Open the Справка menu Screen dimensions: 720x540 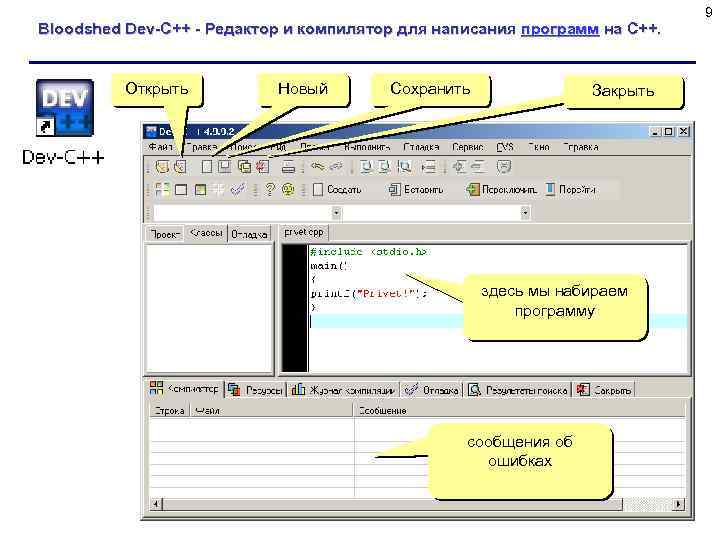(x=581, y=147)
